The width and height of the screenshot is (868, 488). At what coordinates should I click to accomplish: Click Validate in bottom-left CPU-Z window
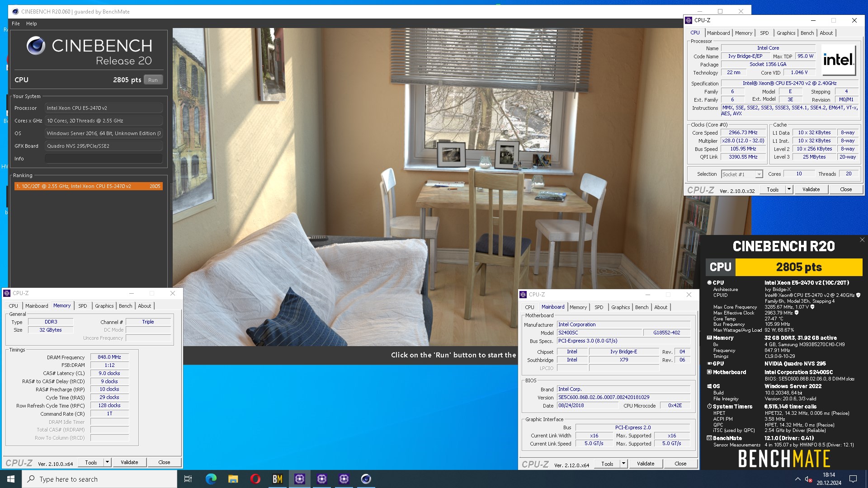click(x=129, y=463)
